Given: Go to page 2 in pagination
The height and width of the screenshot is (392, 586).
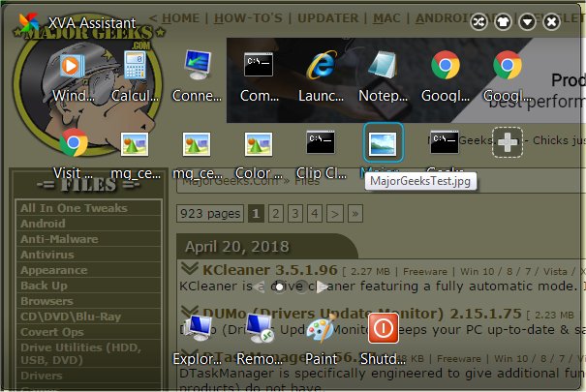Looking at the screenshot, I should [x=276, y=214].
